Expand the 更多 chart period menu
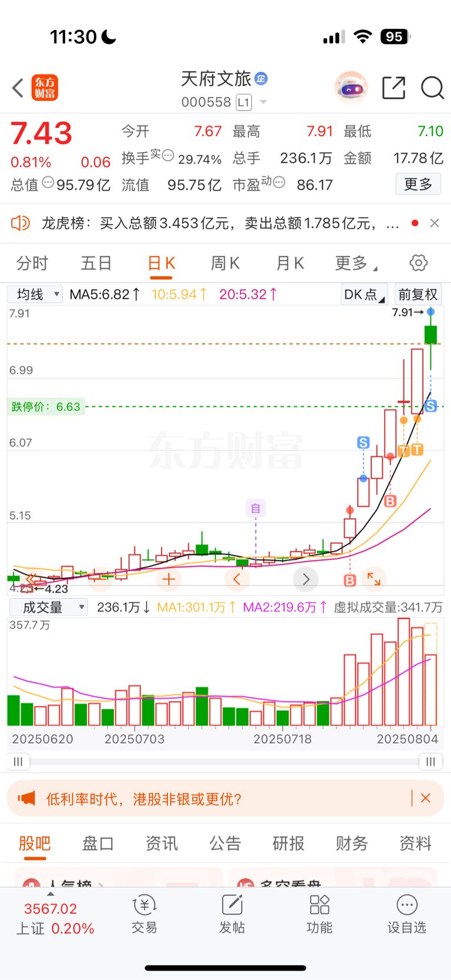 tap(356, 263)
